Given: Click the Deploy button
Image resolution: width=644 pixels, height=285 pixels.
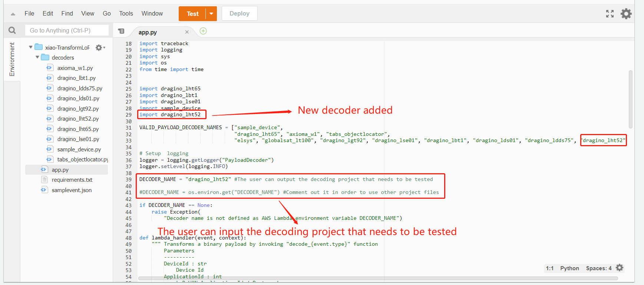Looking at the screenshot, I should (x=240, y=14).
